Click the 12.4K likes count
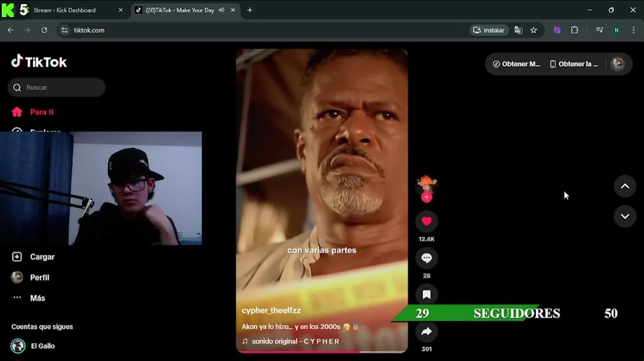Image resolution: width=644 pixels, height=361 pixels. [x=426, y=239]
